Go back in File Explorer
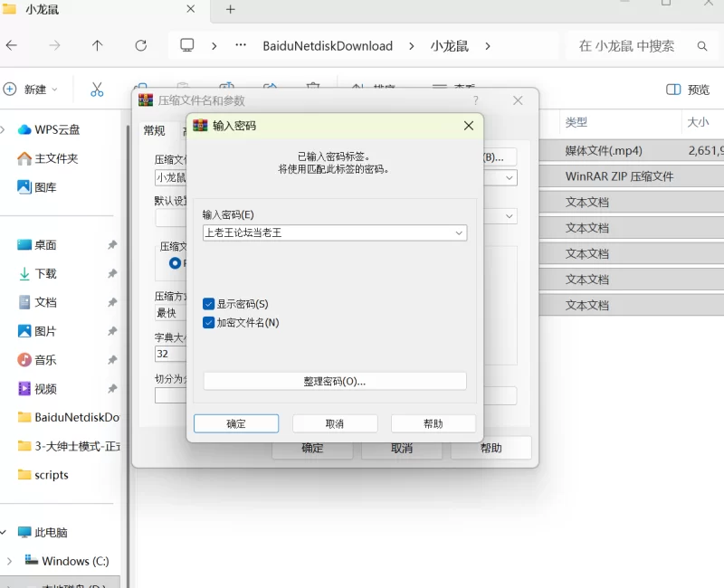The height and width of the screenshot is (588, 724). coord(12,45)
